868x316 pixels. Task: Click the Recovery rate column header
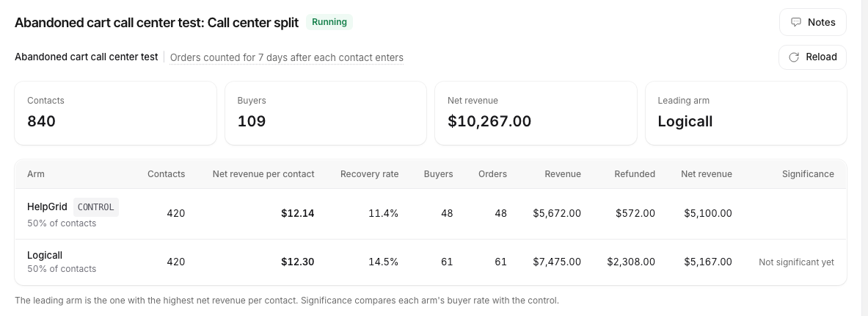click(x=369, y=174)
